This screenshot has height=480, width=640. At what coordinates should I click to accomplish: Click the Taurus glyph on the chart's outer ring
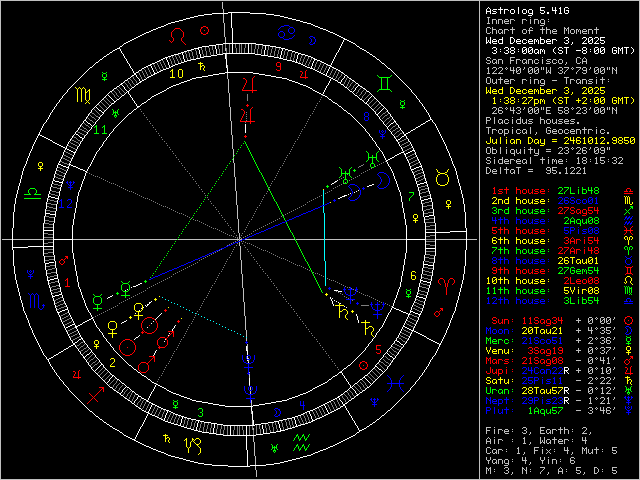[x=439, y=176]
